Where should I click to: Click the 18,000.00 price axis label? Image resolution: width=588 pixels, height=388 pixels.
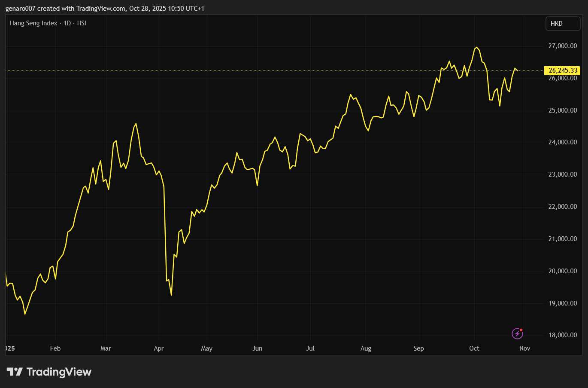coord(563,335)
